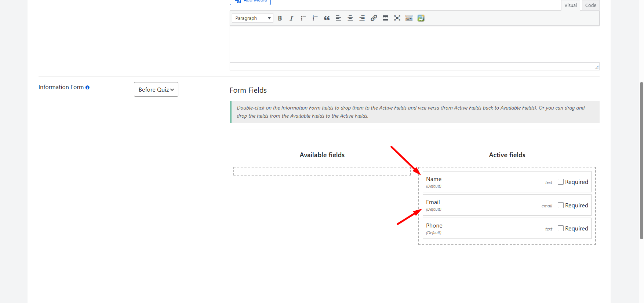Screen dimensions: 644x303
Task: Align text right in the editor
Action: (x=362, y=18)
